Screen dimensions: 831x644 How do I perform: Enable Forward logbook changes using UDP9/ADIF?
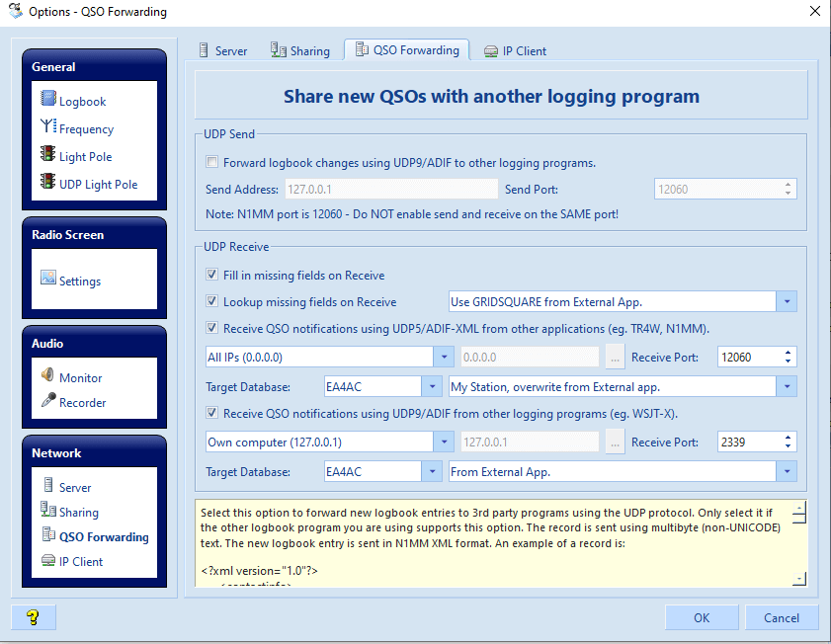click(x=211, y=163)
